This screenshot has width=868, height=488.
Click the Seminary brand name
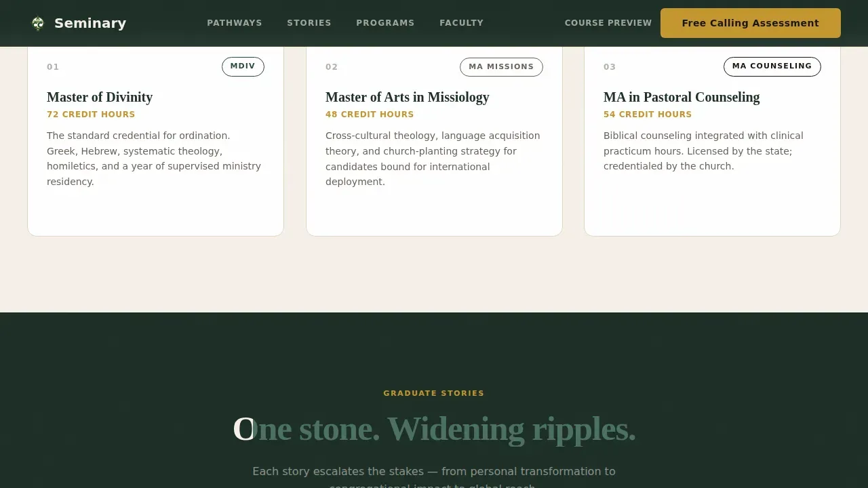(x=90, y=23)
